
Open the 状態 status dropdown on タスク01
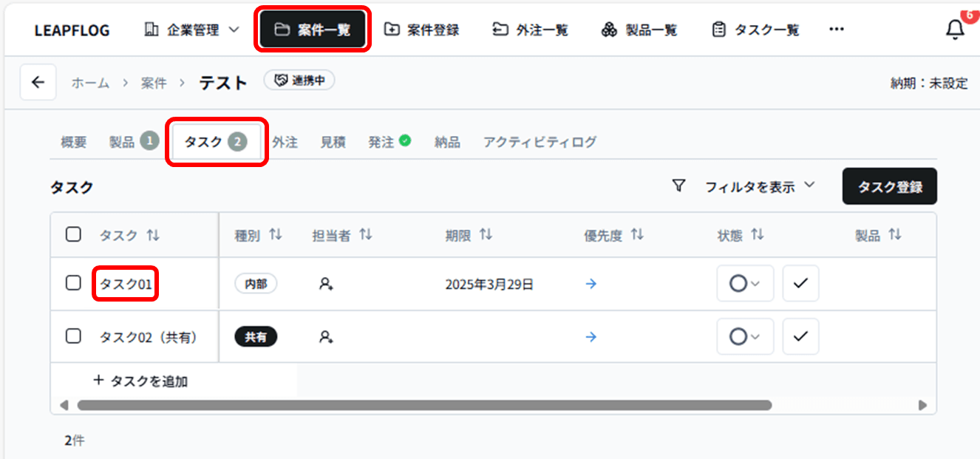coord(745,283)
